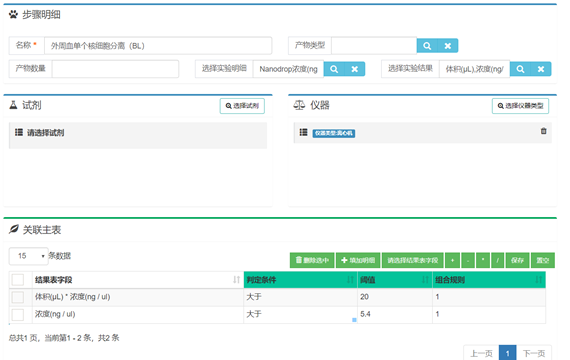Sort by 阈值 column arrows
Viewport: 570px width, 360px height.
point(425,280)
